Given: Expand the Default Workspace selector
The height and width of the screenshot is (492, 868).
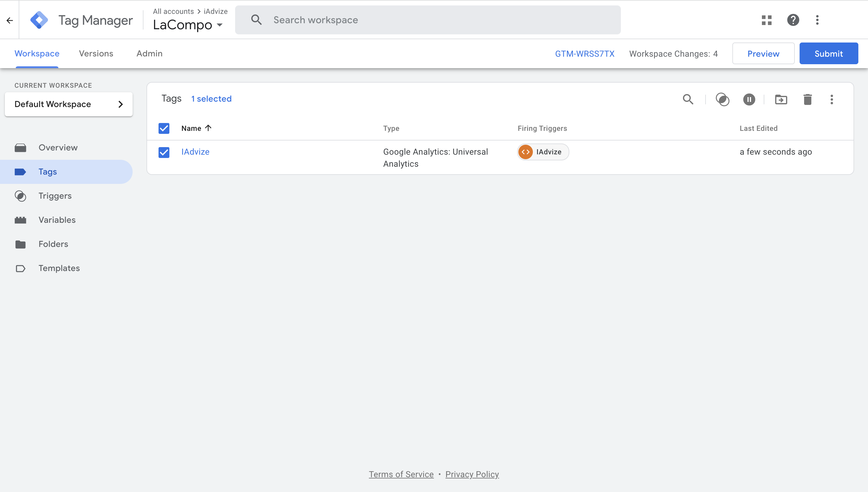Looking at the screenshot, I should (x=68, y=104).
